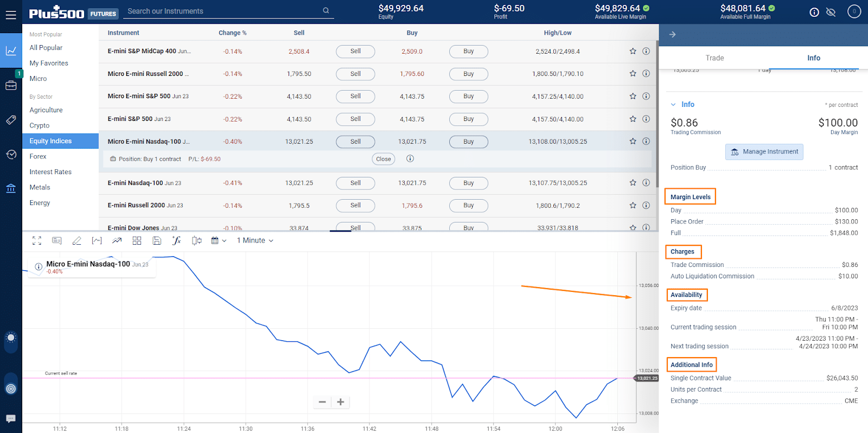868x433 pixels.
Task: Zoom in chart with plus button
Action: (x=341, y=402)
